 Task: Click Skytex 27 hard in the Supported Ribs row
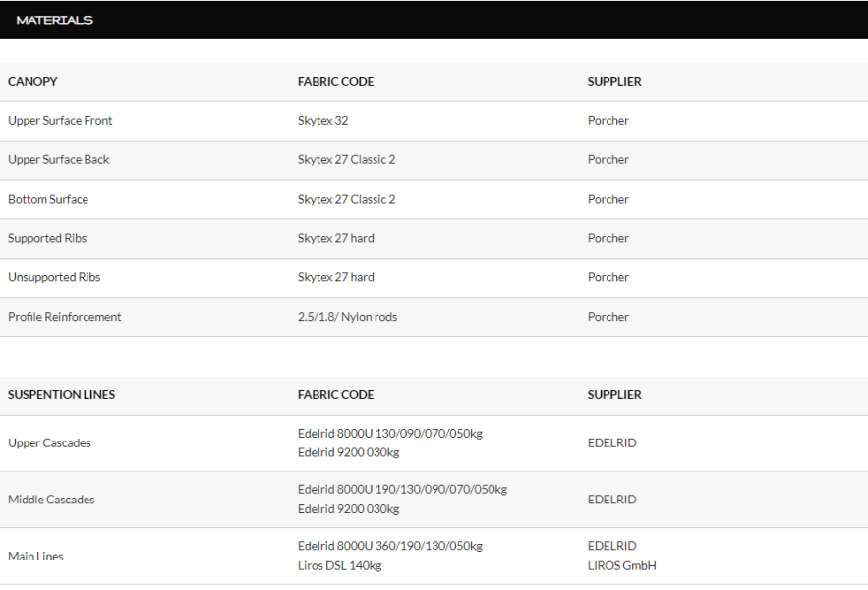pos(336,238)
